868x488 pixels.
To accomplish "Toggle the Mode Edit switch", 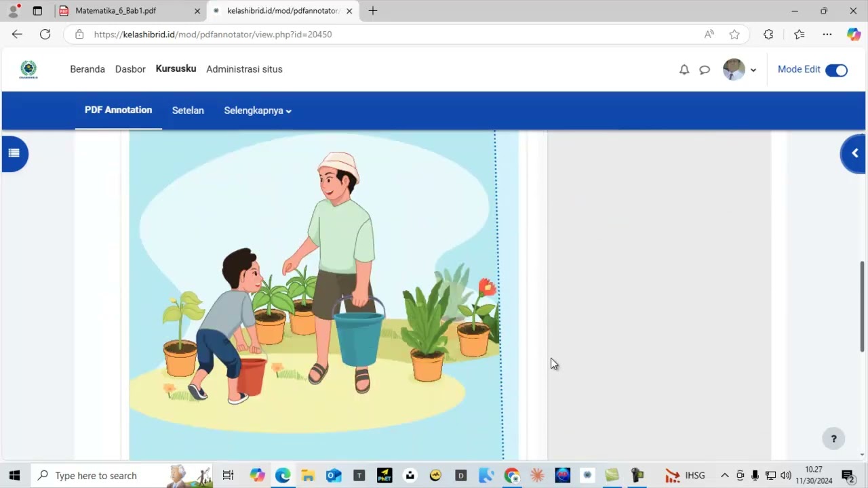I will click(x=836, y=70).
